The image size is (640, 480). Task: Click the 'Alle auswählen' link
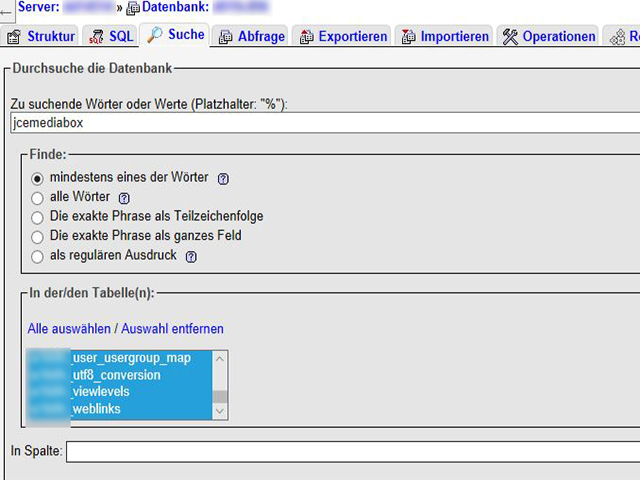click(69, 329)
